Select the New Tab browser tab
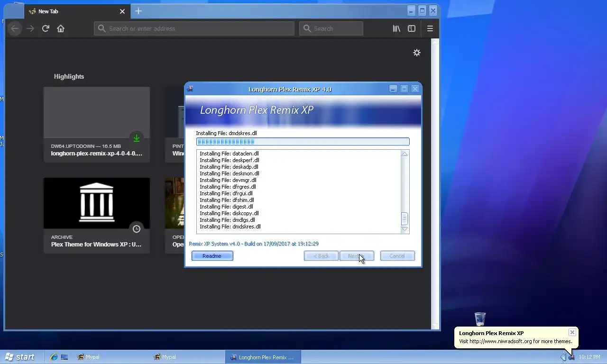This screenshot has height=364, width=607. pos(76,11)
